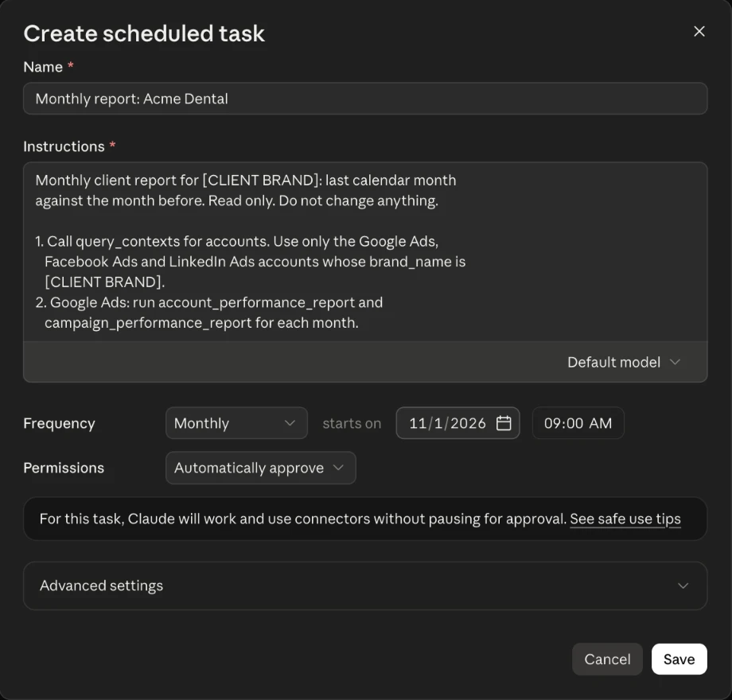Expand the Advanced settings section
Image resolution: width=732 pixels, height=700 pixels.
[x=365, y=585]
